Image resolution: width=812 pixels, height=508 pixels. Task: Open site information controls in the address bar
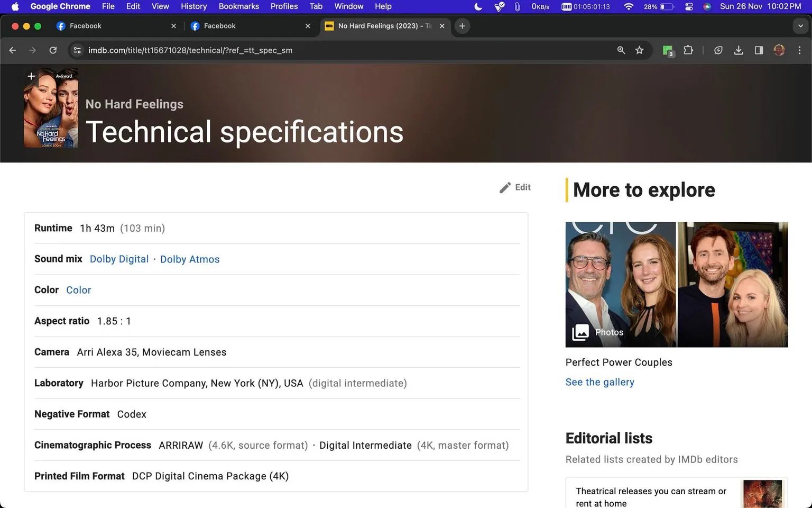77,50
